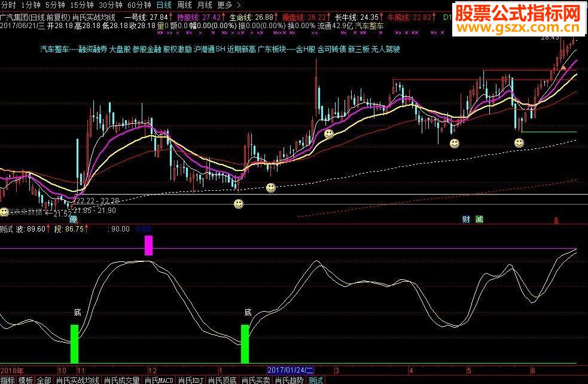Screen dimensions: 588x384
Task: Click the green 底 bar in early November
Action: coord(74,344)
